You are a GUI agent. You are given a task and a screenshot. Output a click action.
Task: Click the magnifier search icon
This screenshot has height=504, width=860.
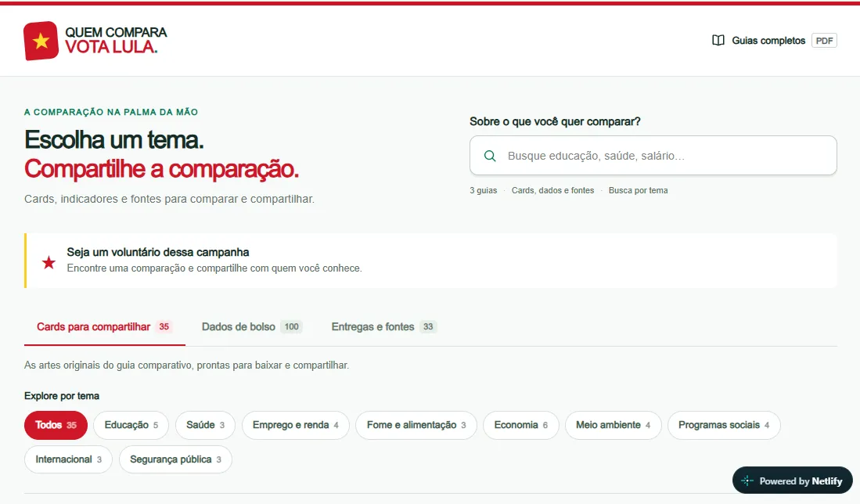coord(490,156)
